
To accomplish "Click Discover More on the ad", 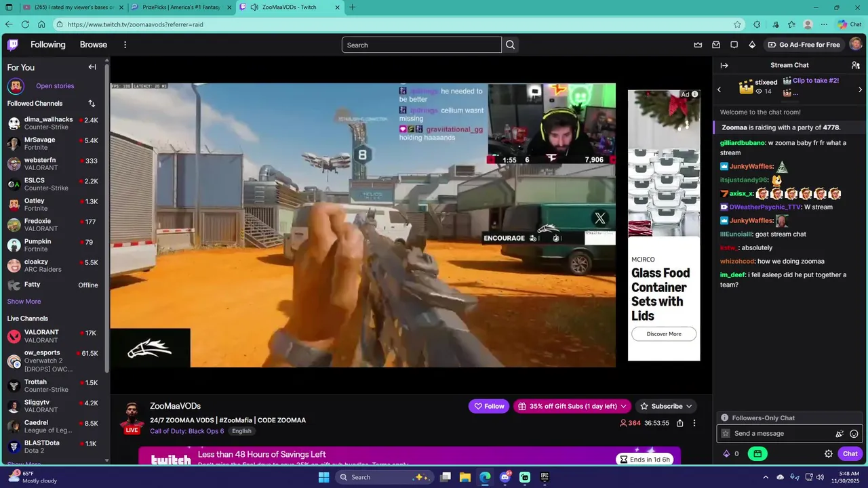I will point(664,333).
